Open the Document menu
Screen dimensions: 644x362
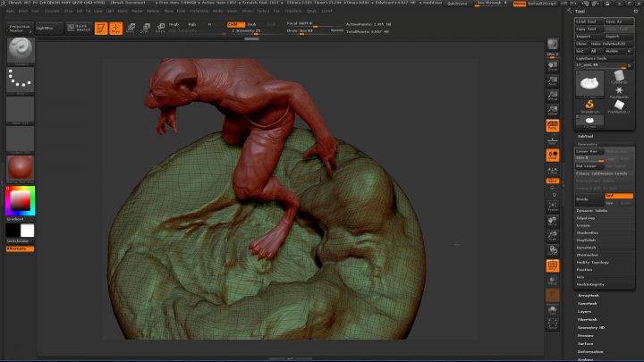click(x=52, y=11)
